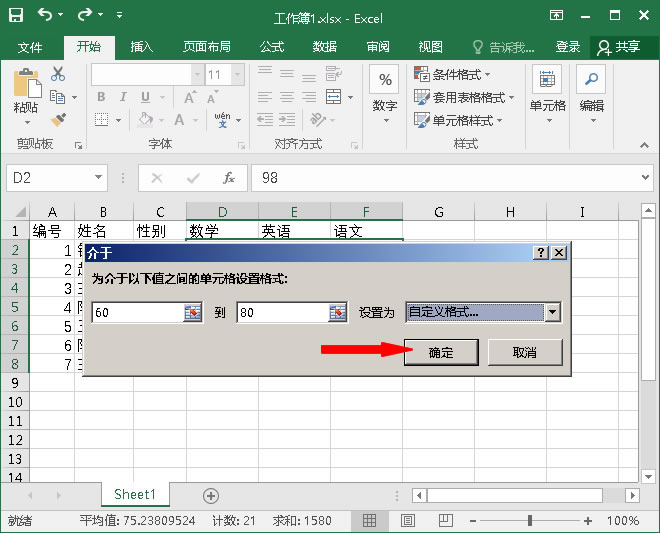Click the Middle Align icon
Image resolution: width=660 pixels, height=533 pixels.
click(x=287, y=74)
